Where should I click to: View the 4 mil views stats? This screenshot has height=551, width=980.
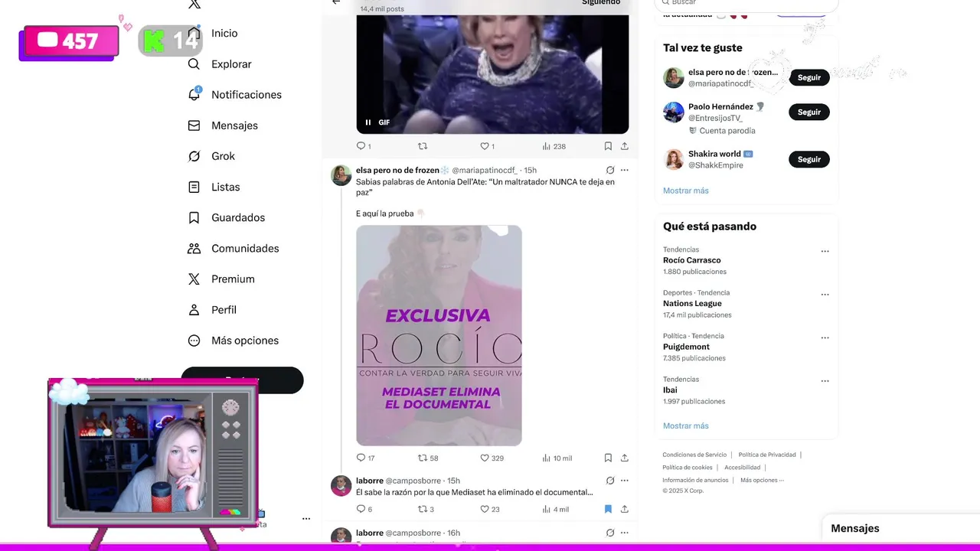[x=555, y=510]
